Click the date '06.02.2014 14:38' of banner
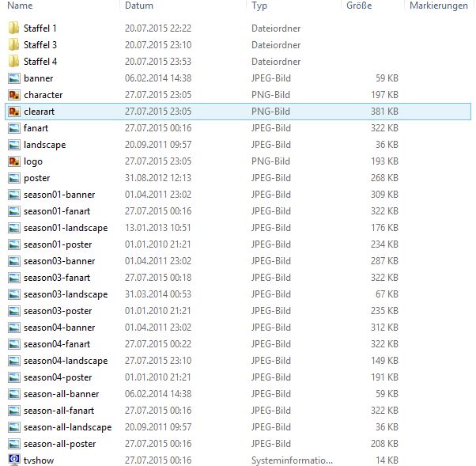Image resolution: width=476 pixels, height=466 pixels. 158,78
